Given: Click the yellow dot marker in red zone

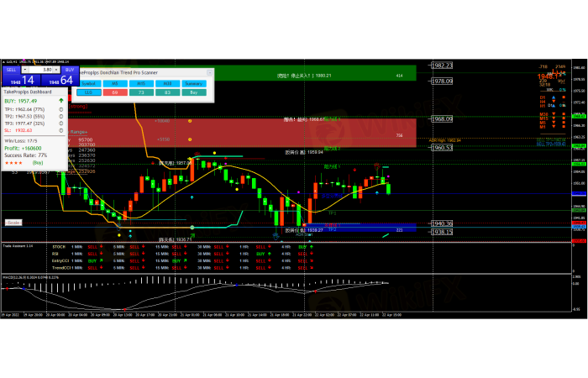Looking at the screenshot, I should [191, 121].
